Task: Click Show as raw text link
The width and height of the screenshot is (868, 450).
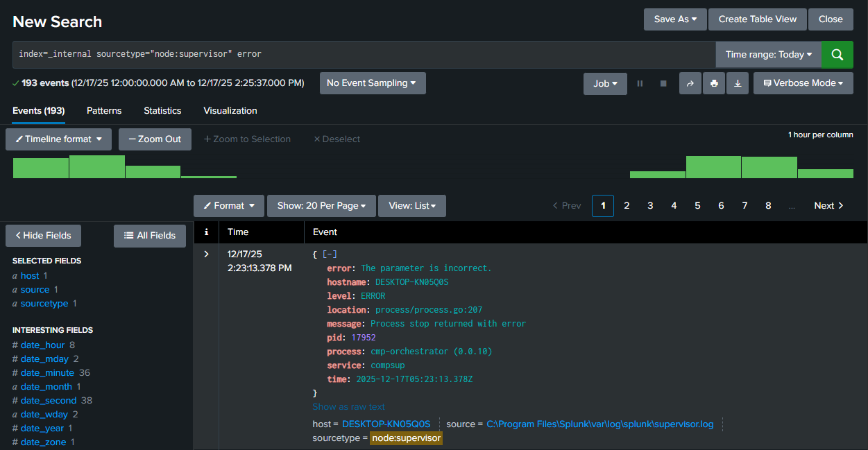Action: 348,407
